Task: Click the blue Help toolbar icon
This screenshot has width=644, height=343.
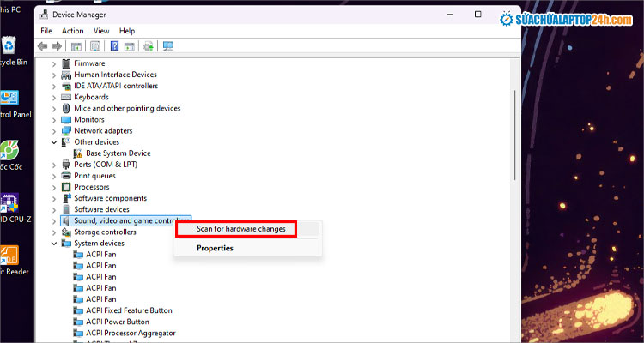Action: (113, 46)
